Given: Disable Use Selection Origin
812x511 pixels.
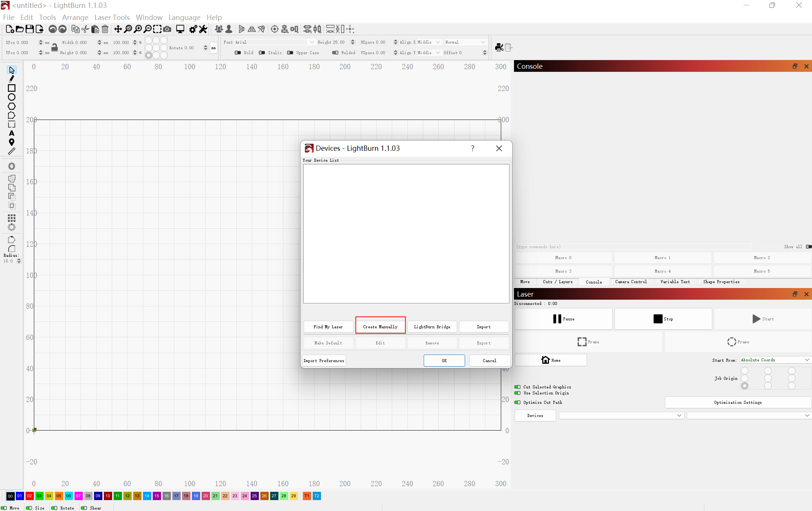Looking at the screenshot, I should [518, 393].
